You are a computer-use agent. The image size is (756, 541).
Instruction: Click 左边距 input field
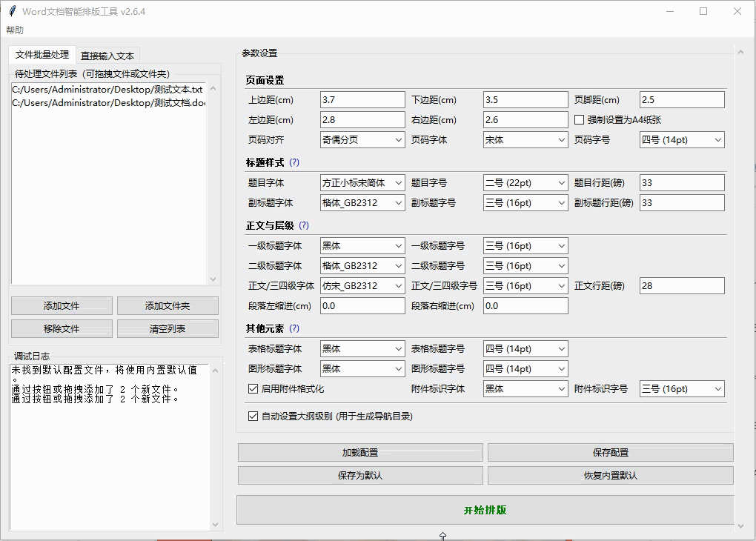pyautogui.click(x=362, y=119)
